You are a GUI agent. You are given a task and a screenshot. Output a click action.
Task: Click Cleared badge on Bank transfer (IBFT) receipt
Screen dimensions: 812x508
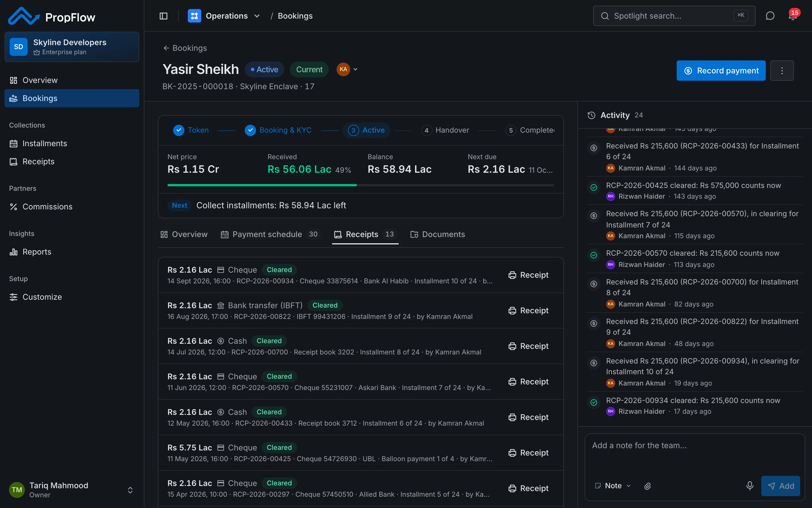325,305
